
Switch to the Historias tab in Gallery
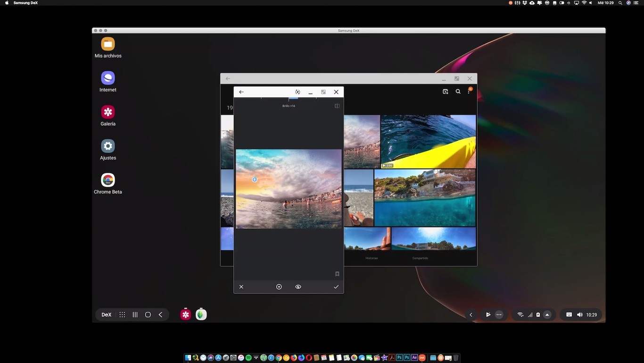pyautogui.click(x=372, y=258)
